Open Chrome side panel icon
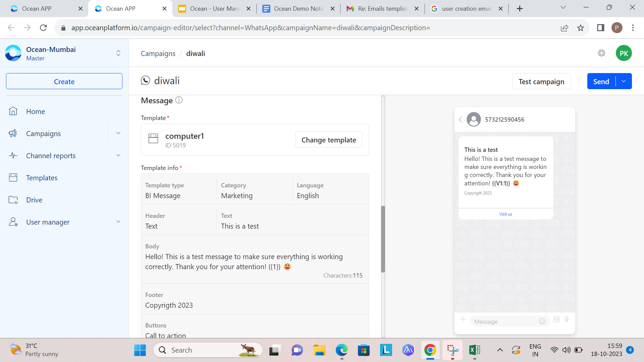This screenshot has width=644, height=362. click(601, 28)
